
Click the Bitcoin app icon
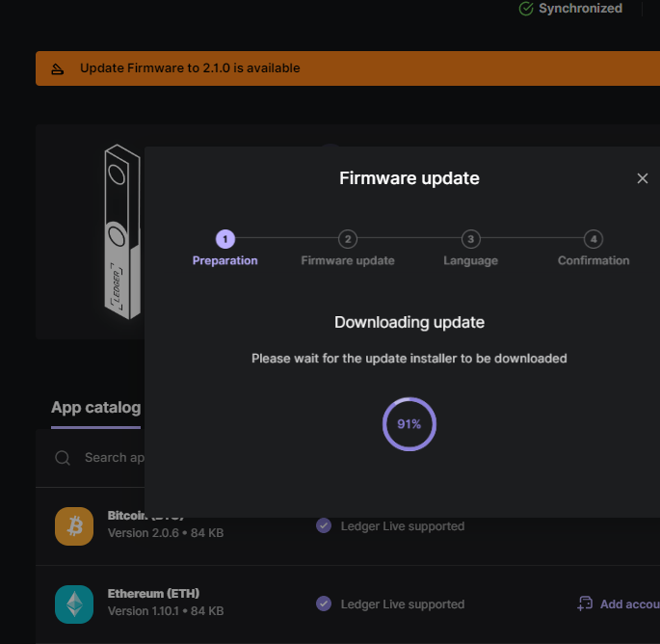[x=74, y=526]
